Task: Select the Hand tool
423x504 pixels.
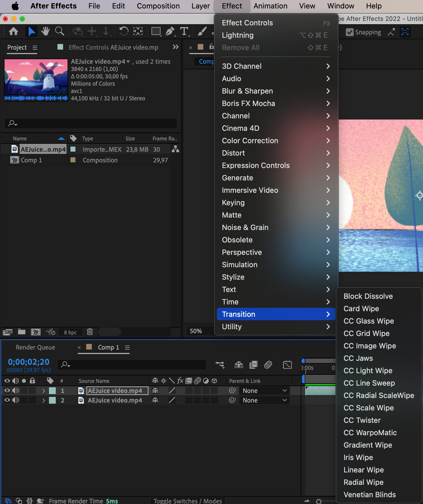Action: (45, 31)
